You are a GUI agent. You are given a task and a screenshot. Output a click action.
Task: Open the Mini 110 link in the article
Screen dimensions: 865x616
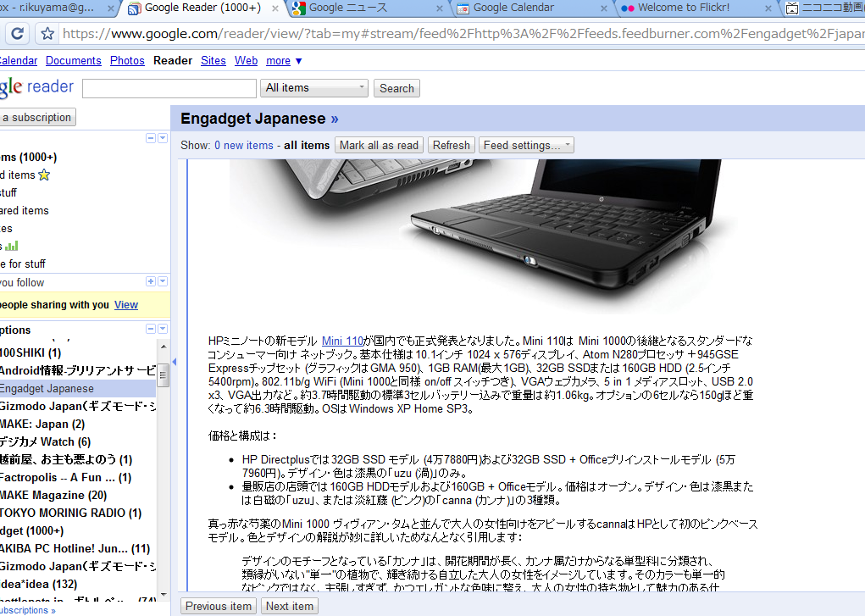coord(342,341)
